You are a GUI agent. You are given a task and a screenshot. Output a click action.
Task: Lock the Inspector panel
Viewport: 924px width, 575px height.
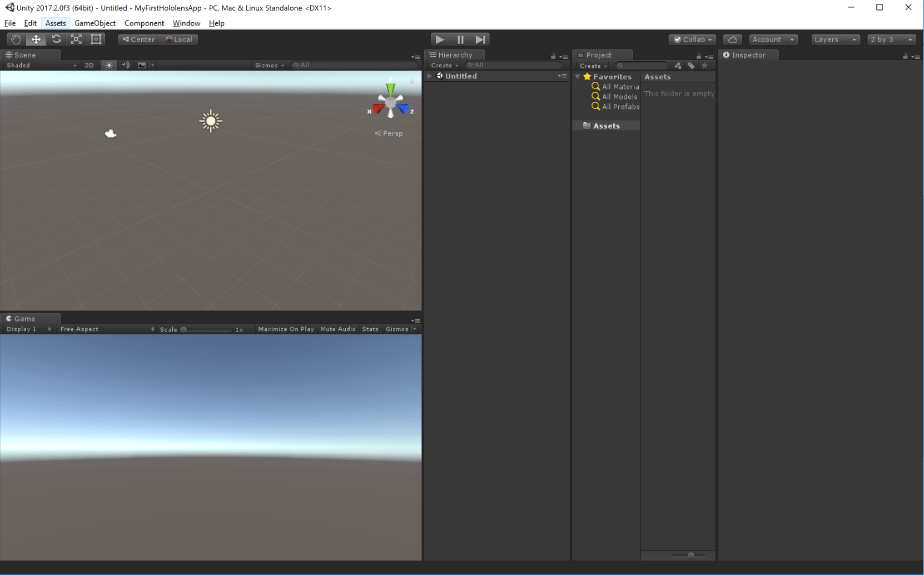click(906, 55)
